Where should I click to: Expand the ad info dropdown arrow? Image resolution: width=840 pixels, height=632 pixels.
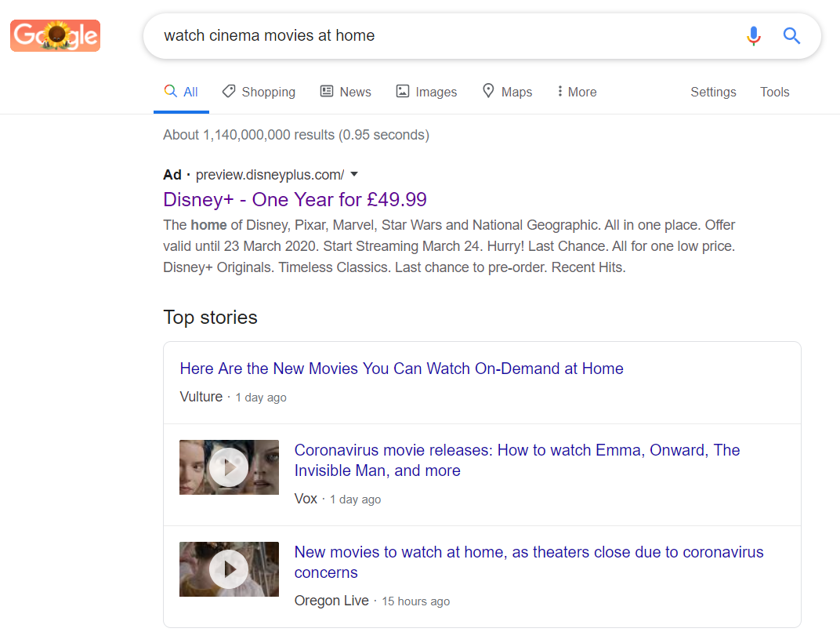354,174
